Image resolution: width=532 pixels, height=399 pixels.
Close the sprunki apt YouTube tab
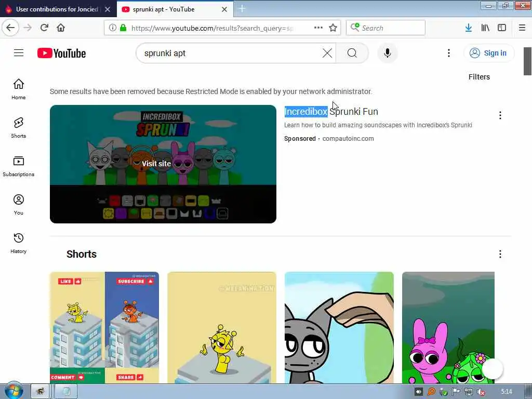(x=224, y=9)
